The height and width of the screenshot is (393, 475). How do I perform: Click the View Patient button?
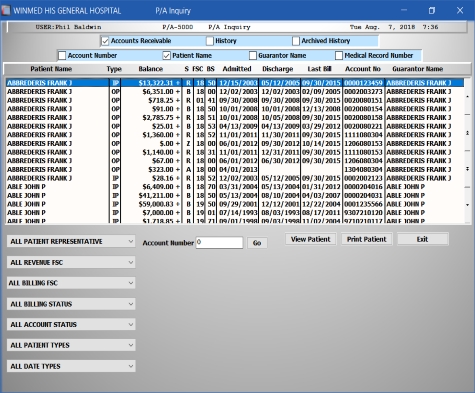point(311,239)
